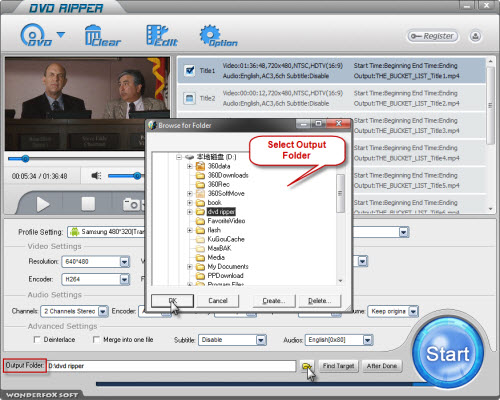Click the Clear trash icon
Viewport: 500px width, 400px height.
pyautogui.click(x=103, y=35)
